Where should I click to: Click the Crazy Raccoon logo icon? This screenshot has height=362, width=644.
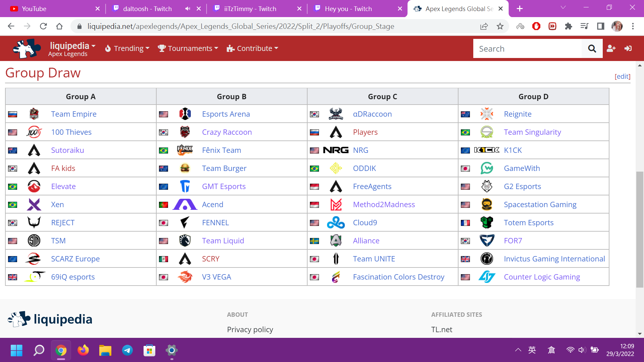click(x=185, y=132)
